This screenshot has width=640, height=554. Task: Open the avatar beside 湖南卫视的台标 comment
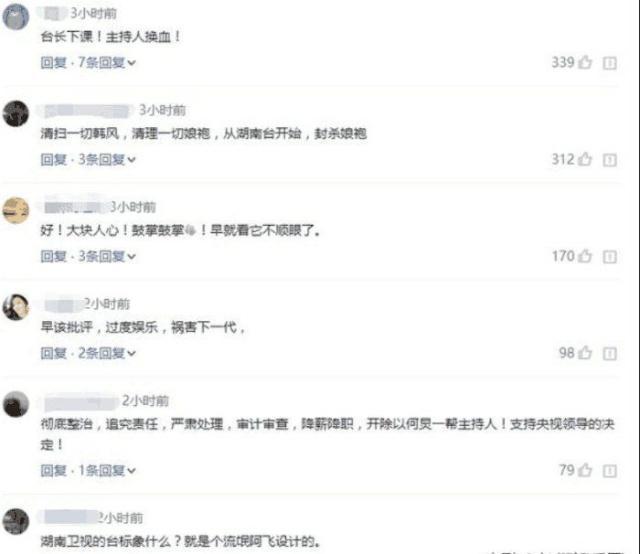pyautogui.click(x=16, y=521)
